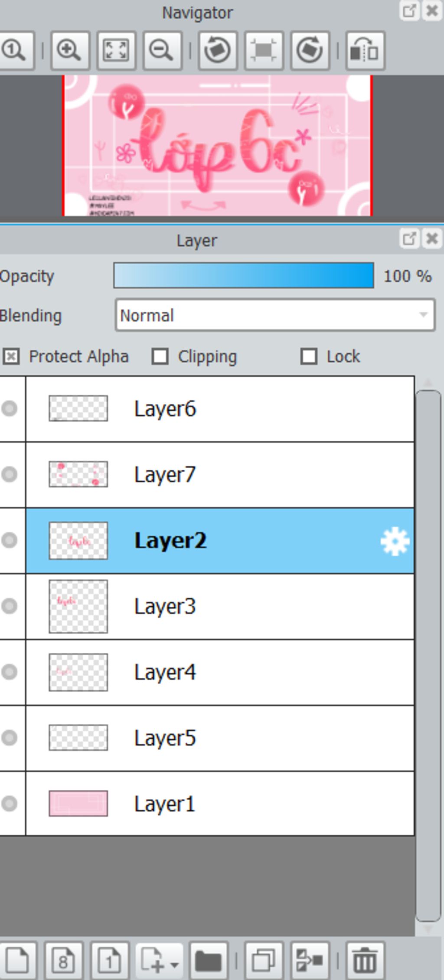Image resolution: width=444 pixels, height=980 pixels.
Task: Adjust the layer Opacity slider
Action: pos(244,276)
